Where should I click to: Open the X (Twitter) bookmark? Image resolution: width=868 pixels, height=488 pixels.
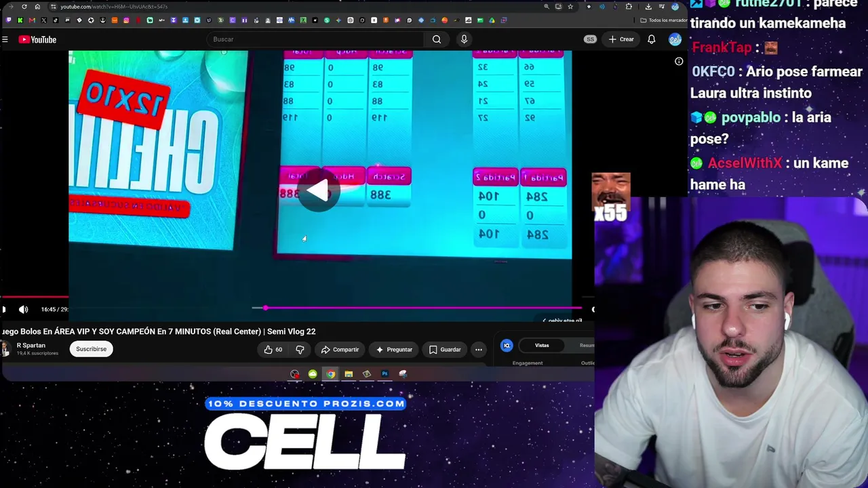(44, 20)
